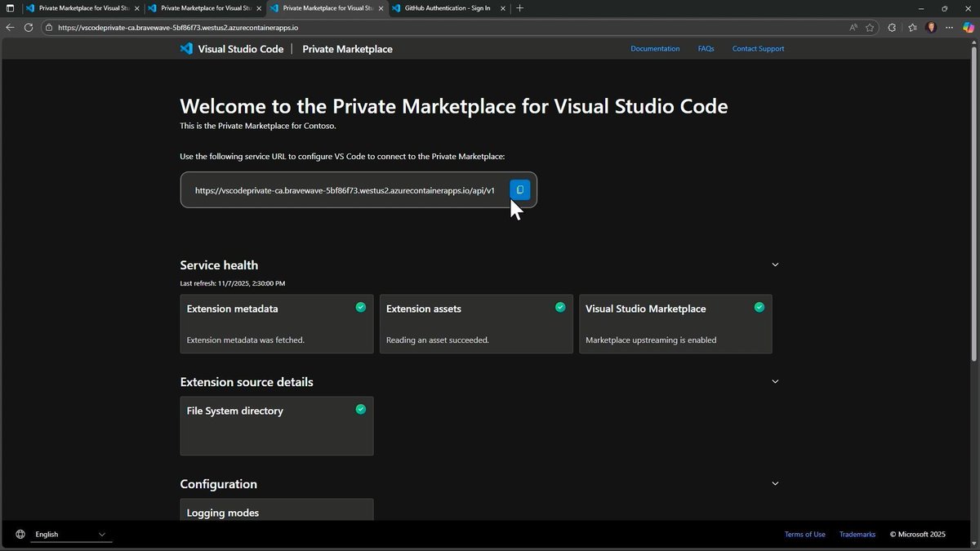Open the Contact Support link
Screen dimensions: 980x551
758,48
